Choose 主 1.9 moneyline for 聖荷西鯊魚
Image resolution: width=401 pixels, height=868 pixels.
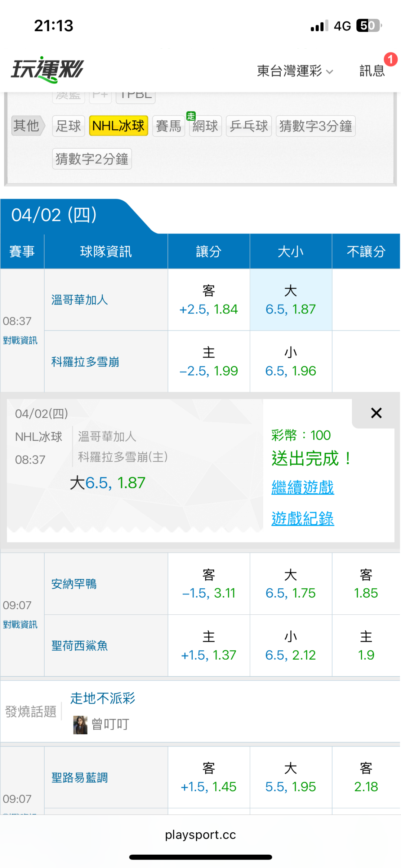tap(366, 646)
